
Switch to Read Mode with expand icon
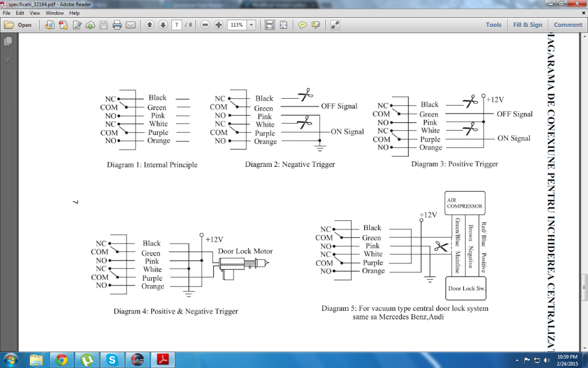click(335, 25)
